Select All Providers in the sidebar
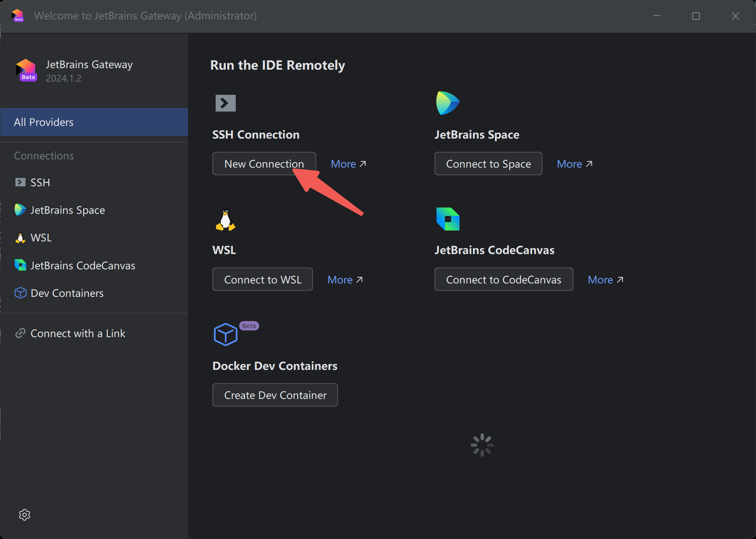Image resolution: width=756 pixels, height=539 pixels. tap(94, 122)
